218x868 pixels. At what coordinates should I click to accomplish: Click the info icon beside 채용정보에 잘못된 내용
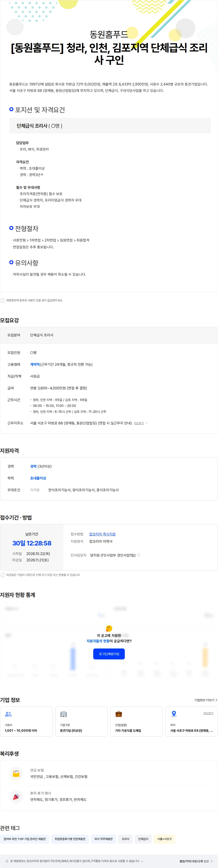[x=3, y=300]
